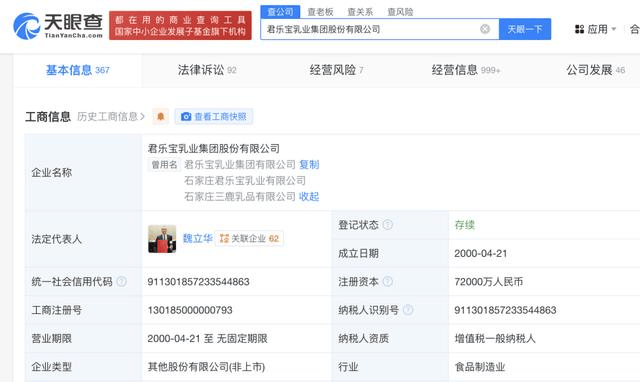Screen dimensions: 640x382
Task: Switch to the 查公司 search tab
Action: point(280,12)
